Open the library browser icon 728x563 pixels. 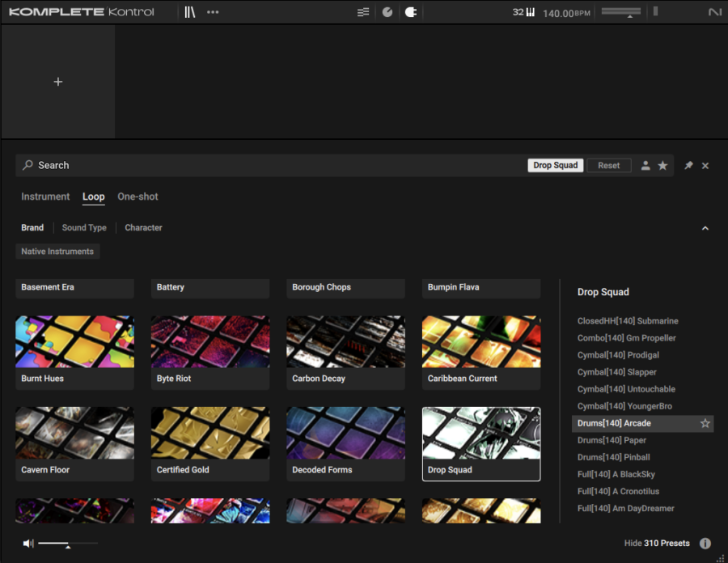190,12
